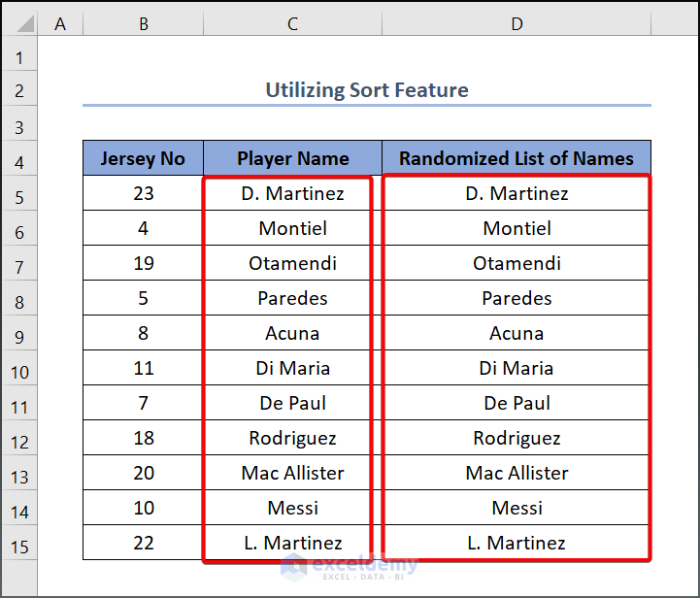The height and width of the screenshot is (598, 700).
Task: Select column D header
Action: [517, 23]
